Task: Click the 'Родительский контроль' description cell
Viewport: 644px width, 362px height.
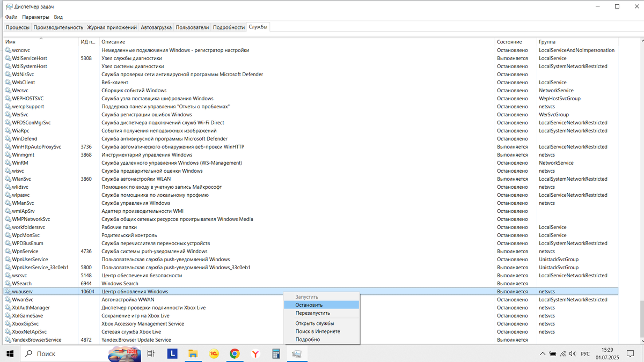Action: [129, 235]
